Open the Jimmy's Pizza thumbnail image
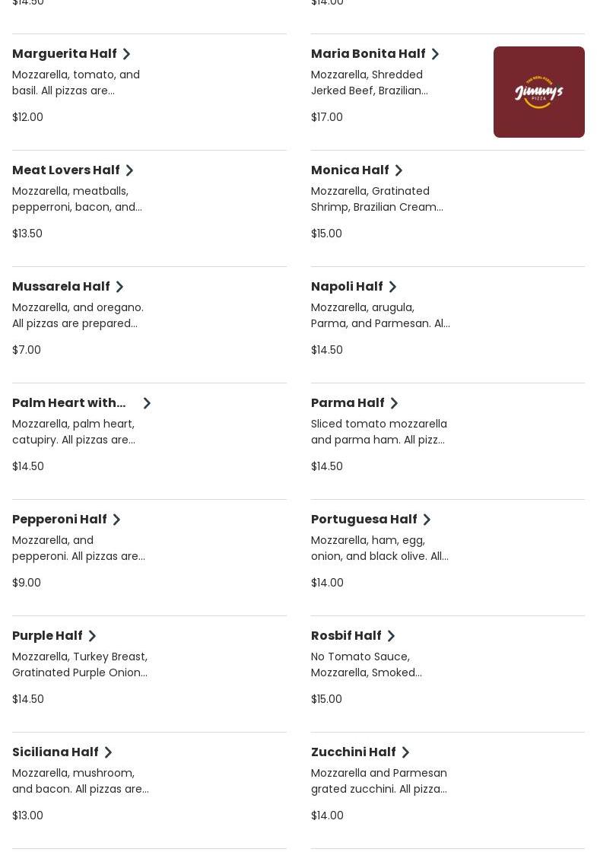The image size is (597, 868). 538,92
